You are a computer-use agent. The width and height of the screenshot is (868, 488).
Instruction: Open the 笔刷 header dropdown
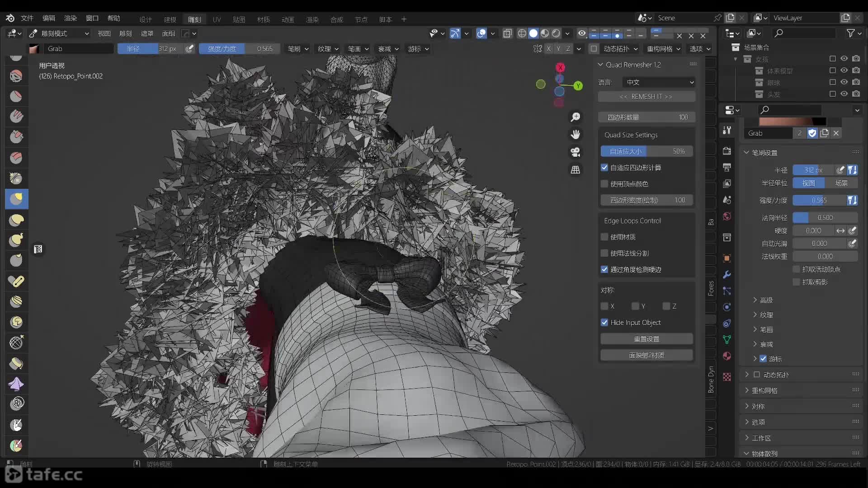[298, 49]
